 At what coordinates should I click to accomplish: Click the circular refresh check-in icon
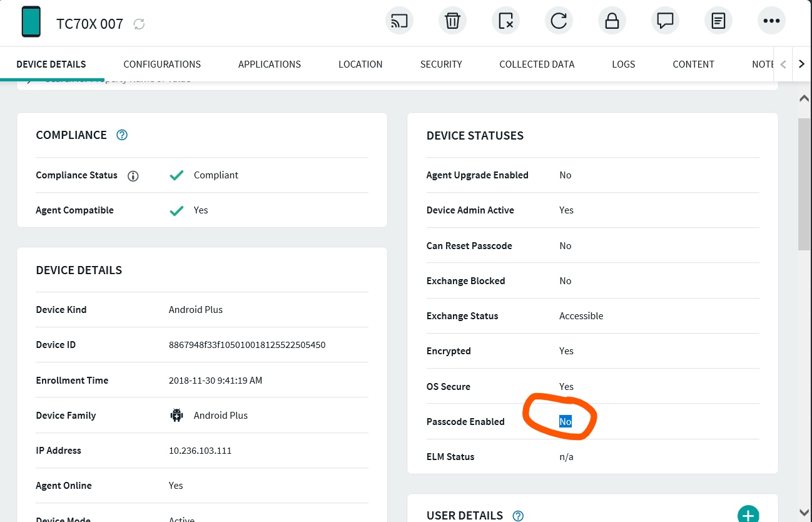click(x=559, y=21)
